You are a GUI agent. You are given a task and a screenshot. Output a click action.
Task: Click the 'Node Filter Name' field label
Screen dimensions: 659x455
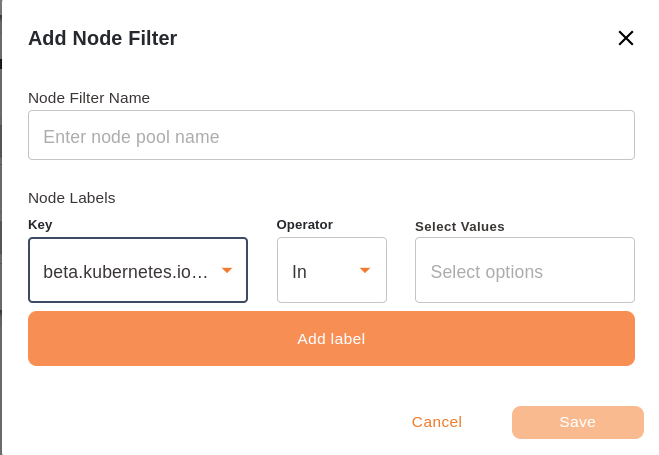tap(89, 97)
